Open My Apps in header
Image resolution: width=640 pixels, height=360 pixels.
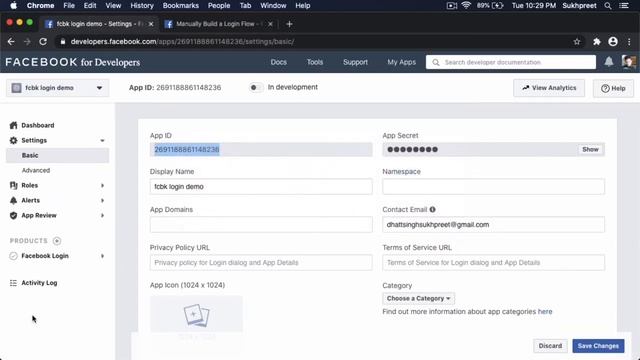401,62
